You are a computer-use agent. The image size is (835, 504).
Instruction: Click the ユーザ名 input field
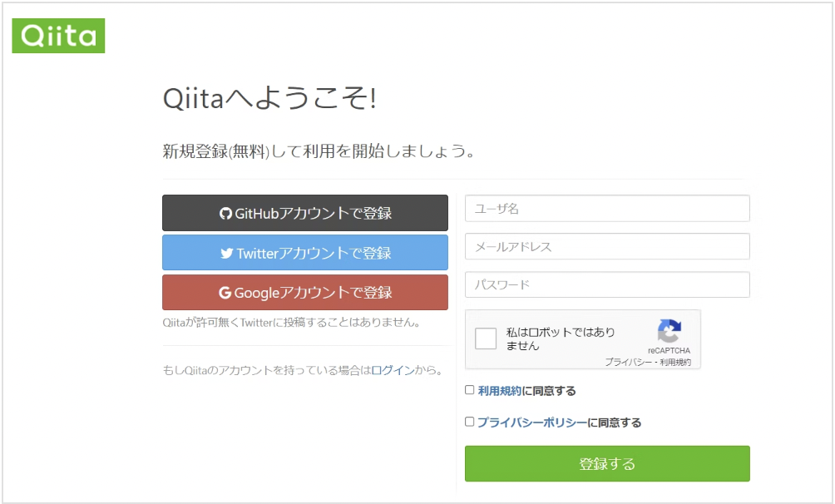pyautogui.click(x=606, y=208)
